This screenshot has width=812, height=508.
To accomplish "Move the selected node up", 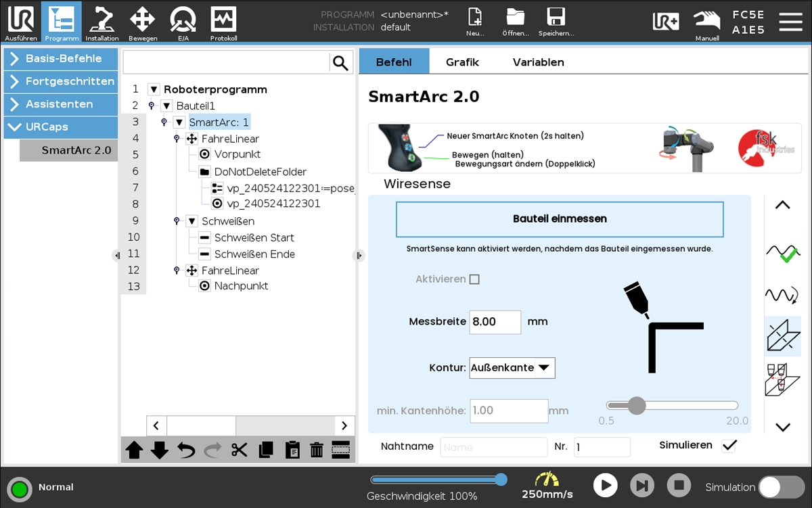I will [134, 450].
